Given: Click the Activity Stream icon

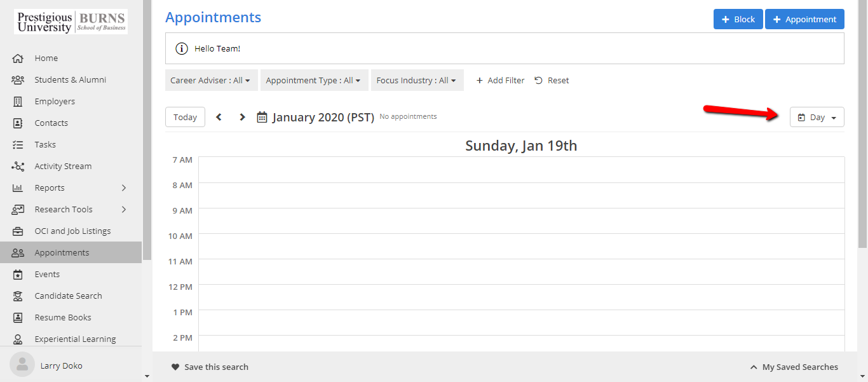Looking at the screenshot, I should [x=18, y=167].
